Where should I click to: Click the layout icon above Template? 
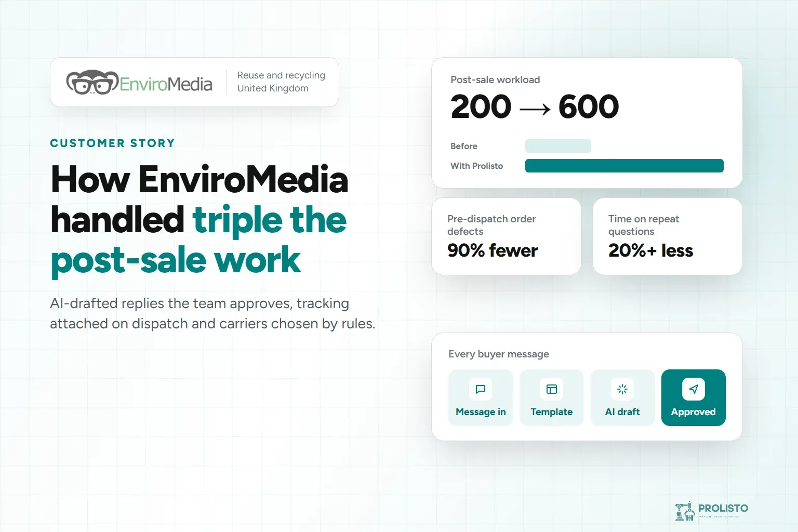[552, 389]
